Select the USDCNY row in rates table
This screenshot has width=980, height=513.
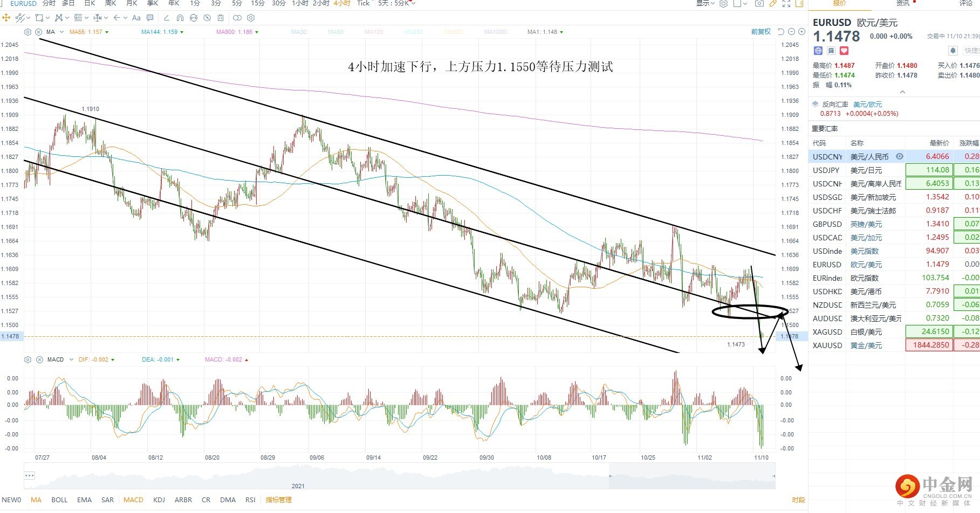(894, 157)
